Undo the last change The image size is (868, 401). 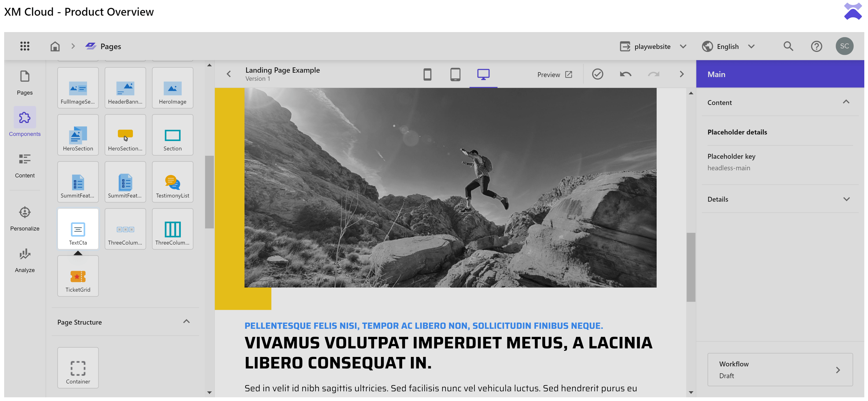[626, 74]
